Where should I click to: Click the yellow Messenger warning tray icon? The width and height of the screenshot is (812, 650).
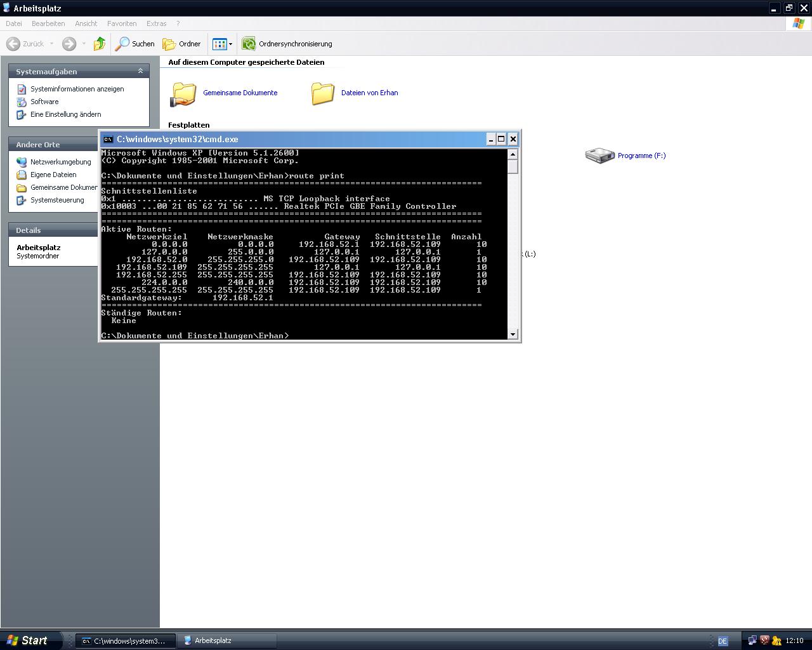(x=776, y=640)
